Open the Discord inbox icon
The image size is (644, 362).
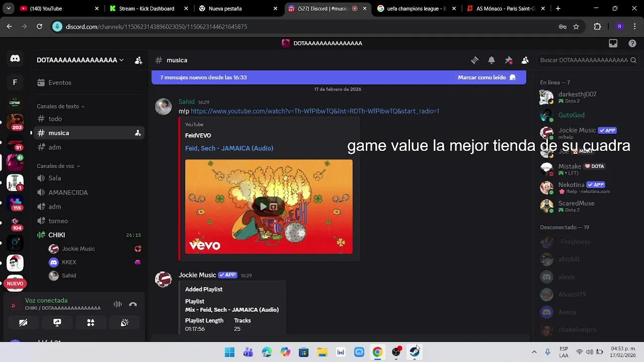(613, 43)
